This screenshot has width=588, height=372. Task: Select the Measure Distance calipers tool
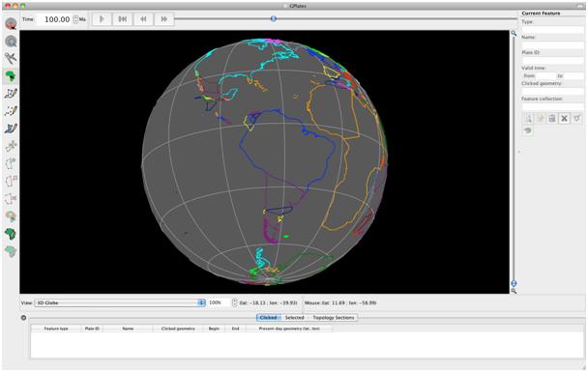(11, 58)
